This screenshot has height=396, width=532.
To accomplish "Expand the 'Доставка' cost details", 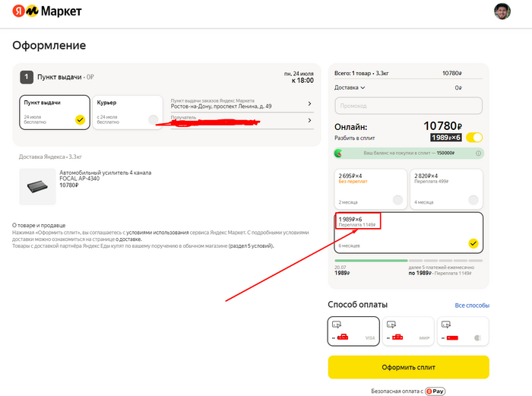I will 350,87.
